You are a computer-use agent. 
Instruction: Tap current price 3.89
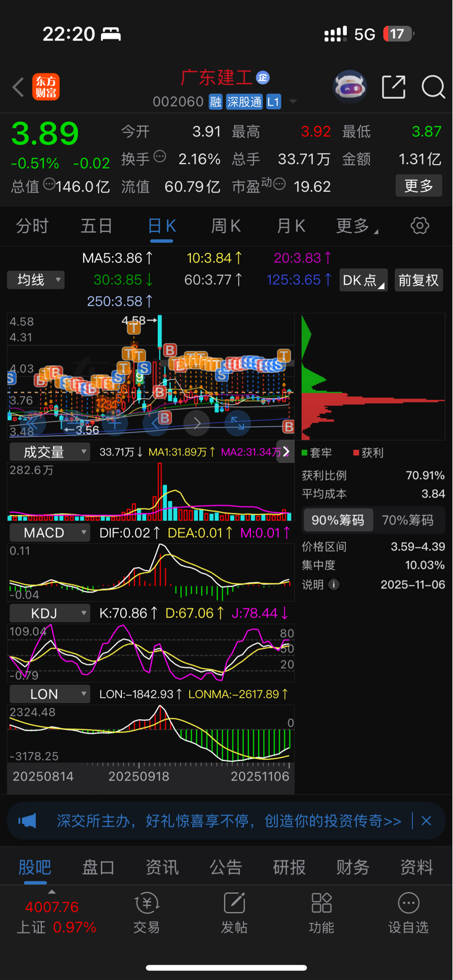[x=45, y=134]
